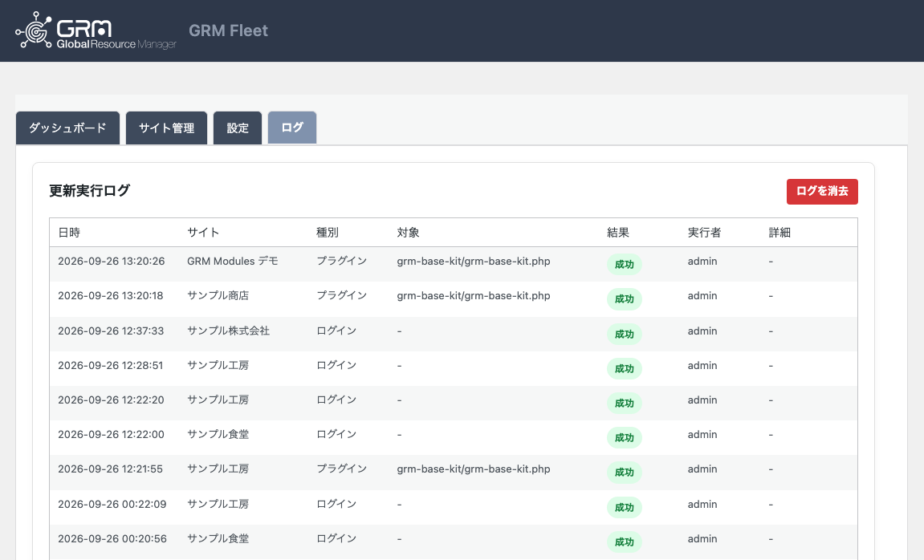Image resolution: width=924 pixels, height=560 pixels.
Task: Click the 対象 column header
Action: [408, 233]
